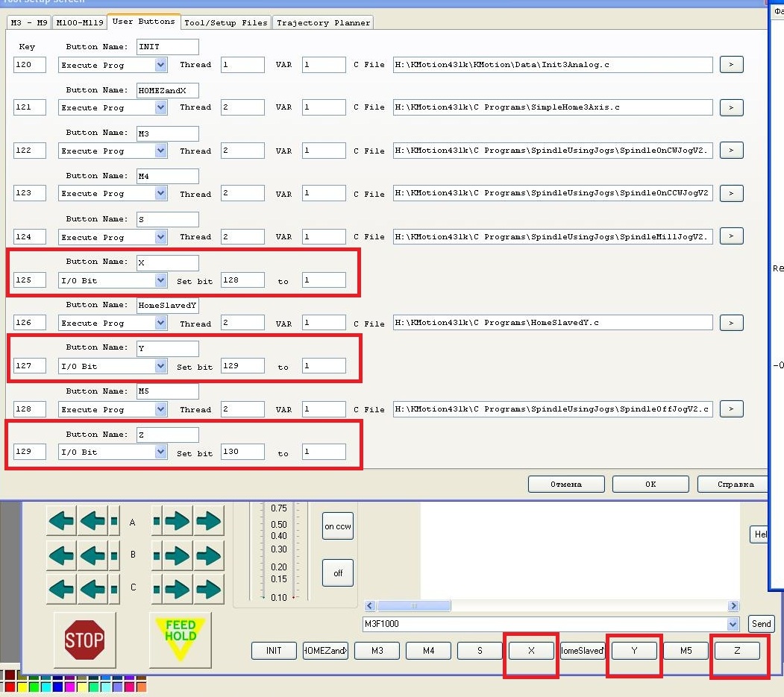Click the M5 user button
The height and width of the screenshot is (697, 784).
(x=686, y=651)
